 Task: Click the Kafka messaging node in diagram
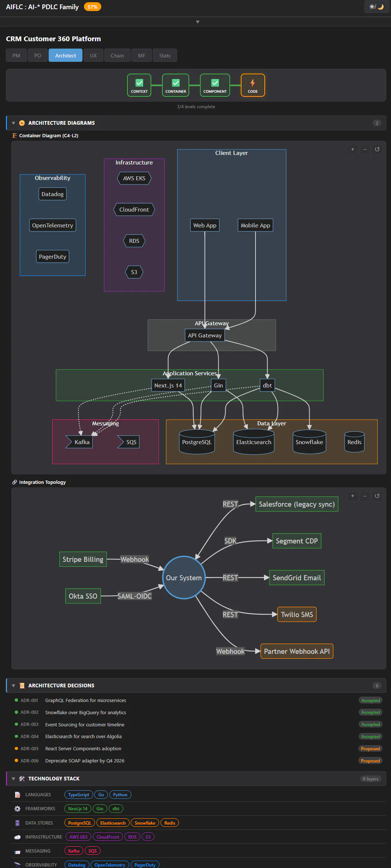80,442
